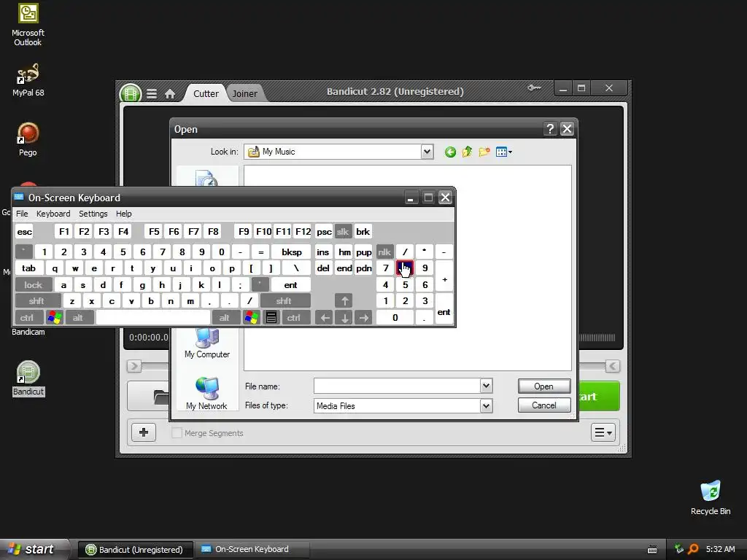
Task: Open the File menu in On-Screen Keyboard
Action: pos(22,214)
